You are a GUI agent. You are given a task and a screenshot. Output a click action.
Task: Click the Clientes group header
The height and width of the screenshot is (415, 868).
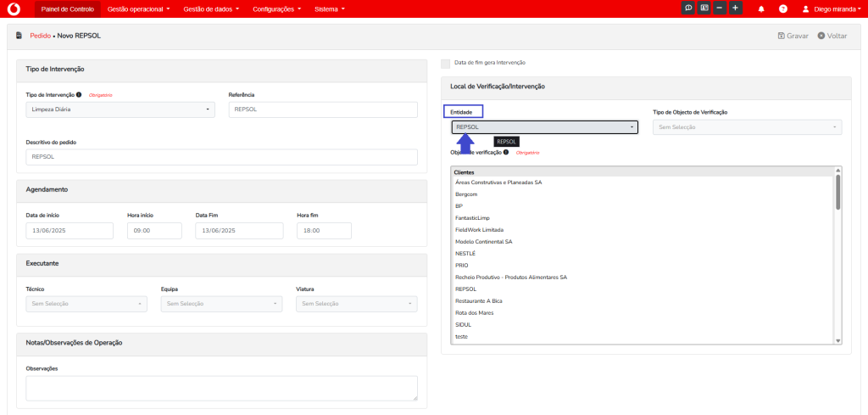pos(464,172)
